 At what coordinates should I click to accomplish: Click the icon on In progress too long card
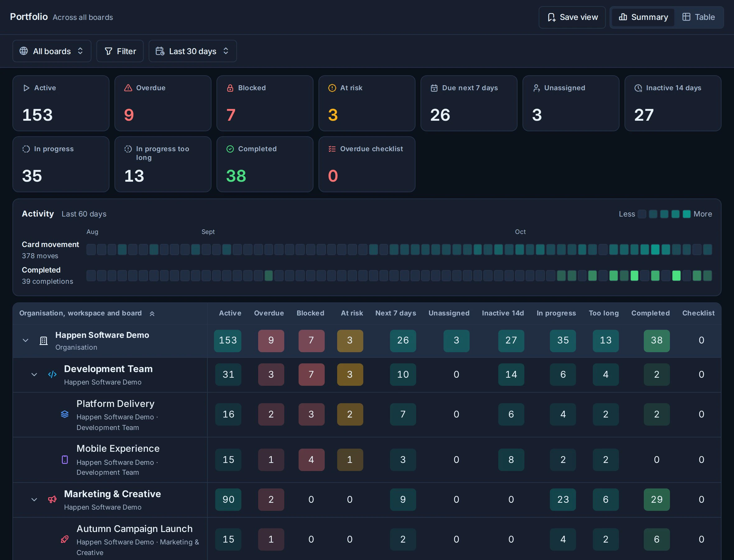coord(128,149)
